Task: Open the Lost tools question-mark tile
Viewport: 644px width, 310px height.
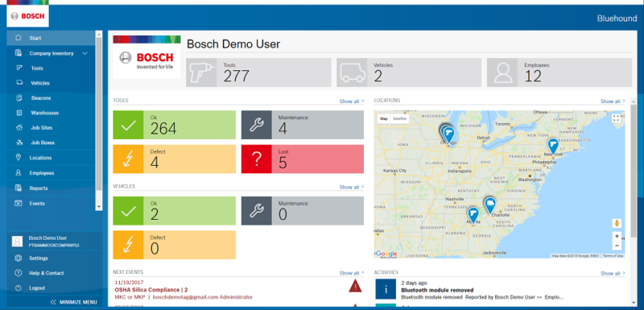Action: click(256, 159)
